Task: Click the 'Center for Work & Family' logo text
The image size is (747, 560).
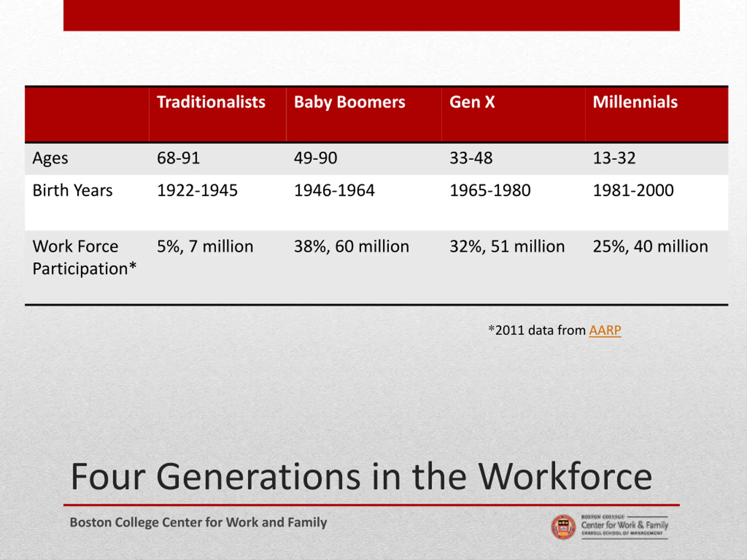Action: click(624, 525)
